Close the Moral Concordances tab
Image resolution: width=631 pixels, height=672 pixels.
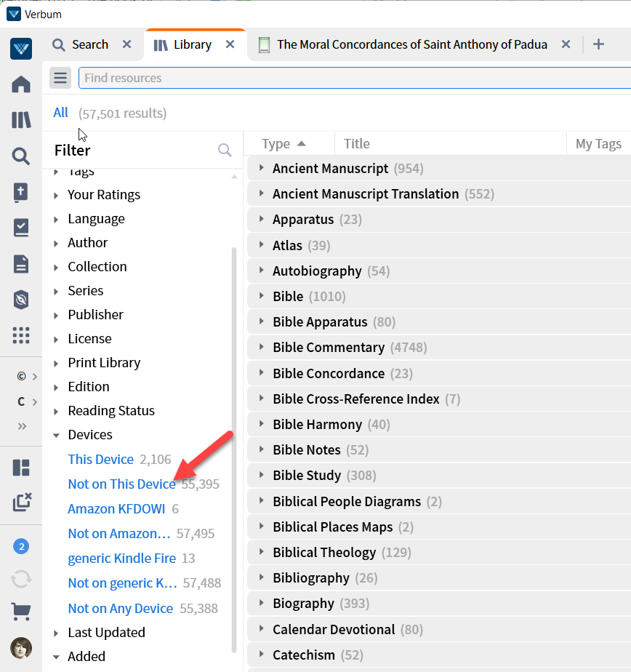point(566,44)
